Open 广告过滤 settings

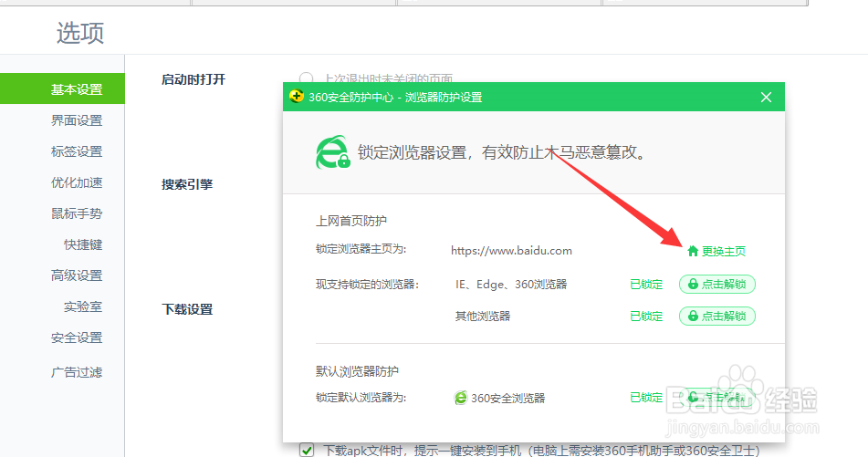coord(77,372)
